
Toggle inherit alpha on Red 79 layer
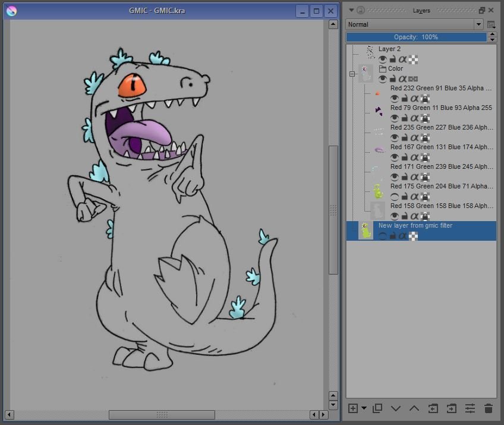415,118
